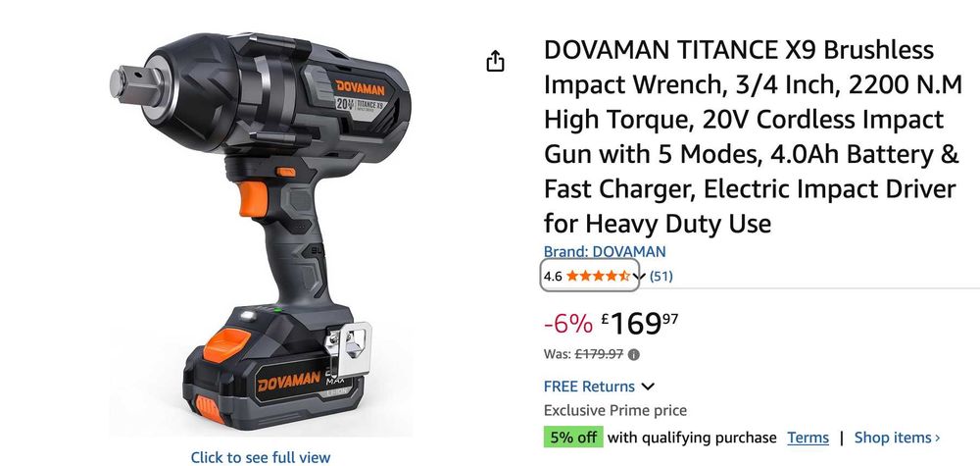Viewport: 980px width, 466px height.
Task: Open the Terms link
Action: pyautogui.click(x=808, y=438)
